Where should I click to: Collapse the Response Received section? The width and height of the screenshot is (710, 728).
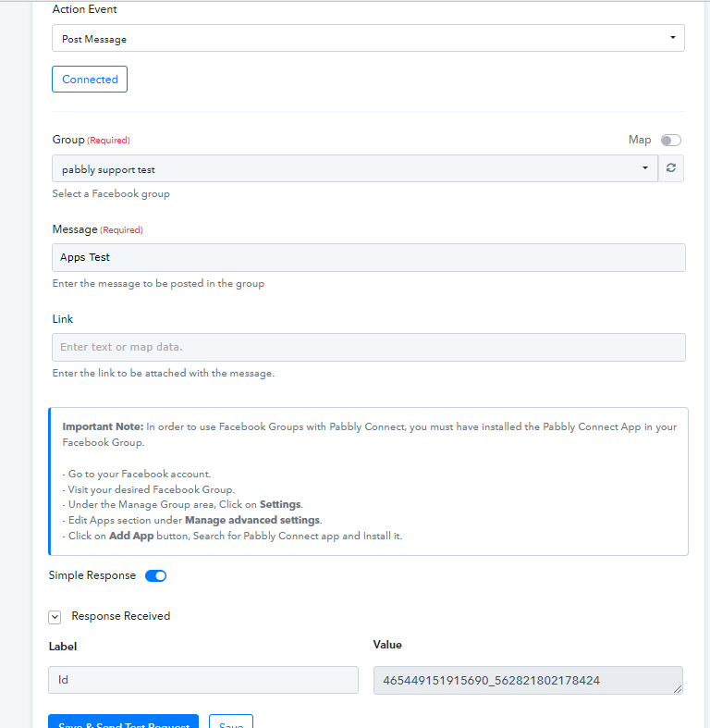pos(55,617)
